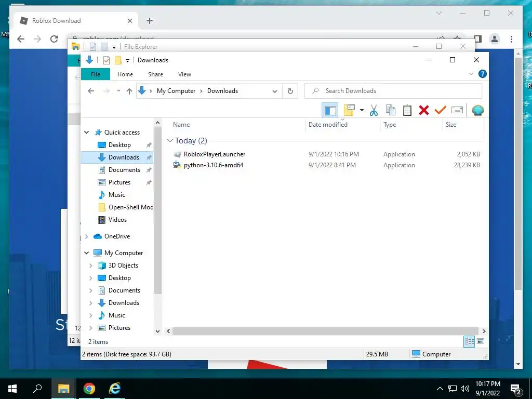Screen dimensions: 532x399
Task: Go up one folder level arrow
Action: point(129,91)
